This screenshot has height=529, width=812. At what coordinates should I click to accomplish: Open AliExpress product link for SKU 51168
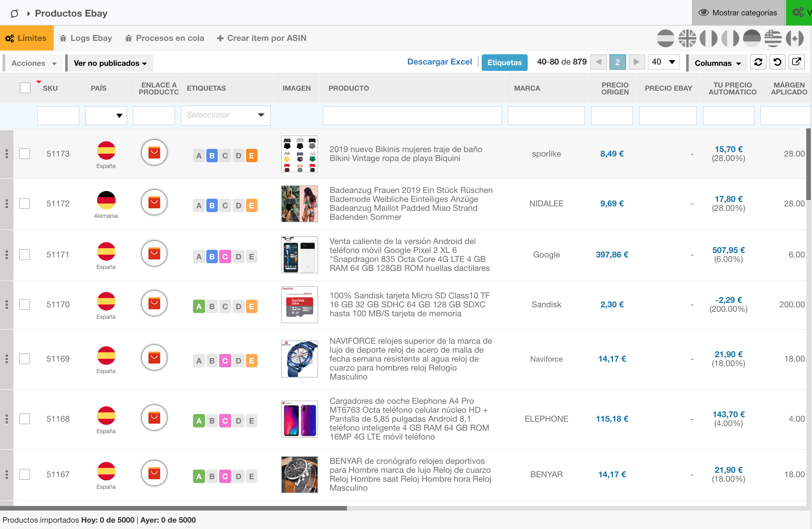(154, 418)
